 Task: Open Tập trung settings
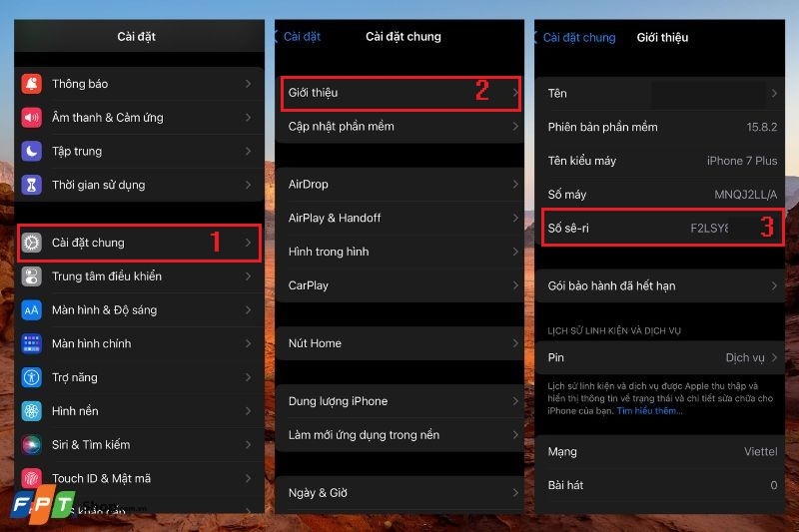(x=139, y=151)
